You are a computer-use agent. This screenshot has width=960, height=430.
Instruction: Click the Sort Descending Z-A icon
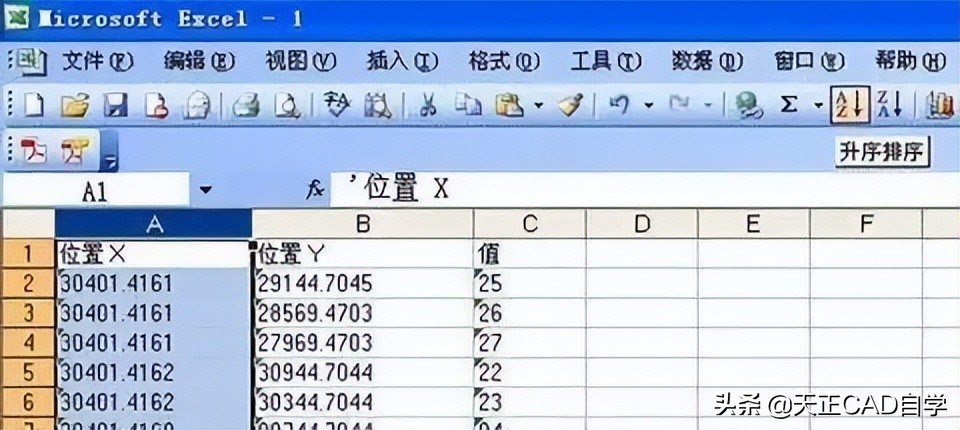pos(890,105)
